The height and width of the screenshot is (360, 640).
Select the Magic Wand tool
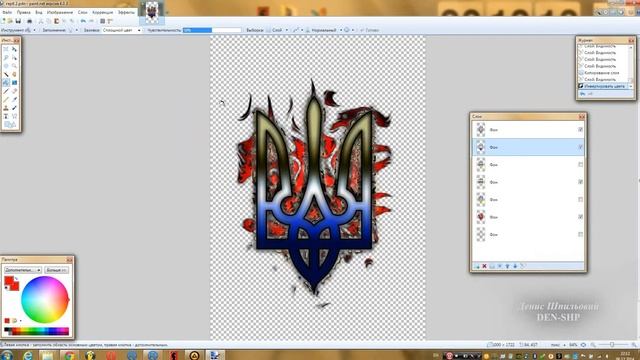click(x=6, y=74)
